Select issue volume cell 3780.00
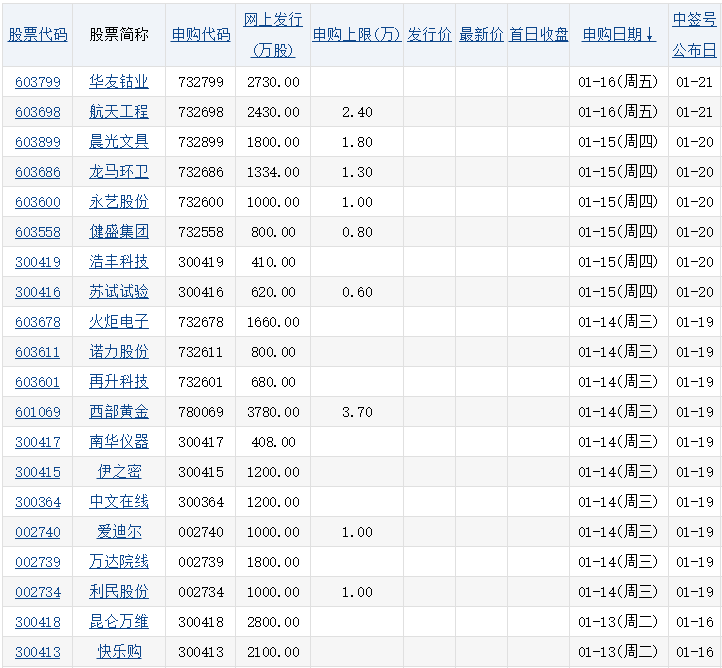Image resolution: width=722 pixels, height=668 pixels. point(273,412)
